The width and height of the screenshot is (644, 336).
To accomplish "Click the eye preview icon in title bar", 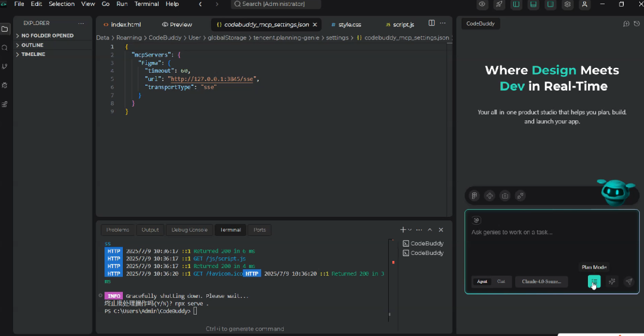I will tap(482, 4).
